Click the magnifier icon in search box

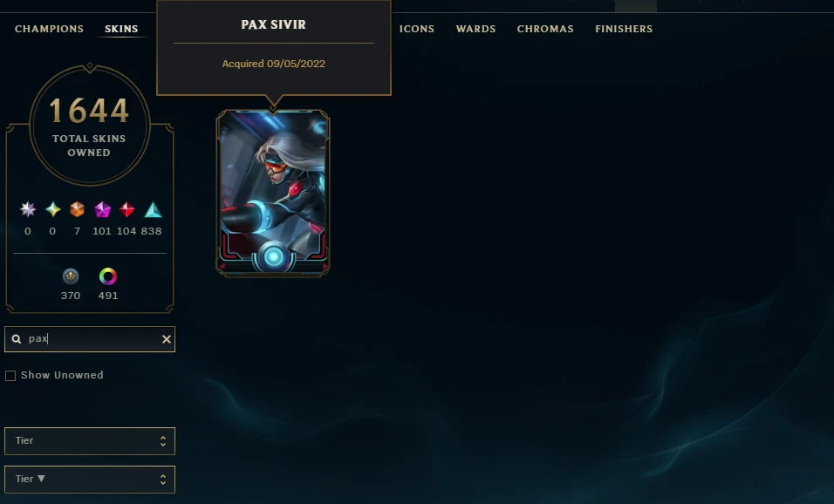pos(17,339)
